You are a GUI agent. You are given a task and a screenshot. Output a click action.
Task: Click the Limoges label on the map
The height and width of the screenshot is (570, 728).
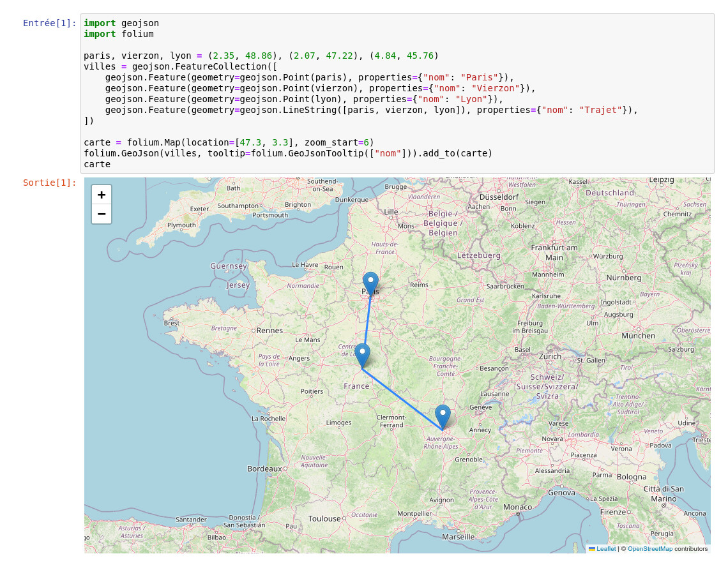click(338, 423)
